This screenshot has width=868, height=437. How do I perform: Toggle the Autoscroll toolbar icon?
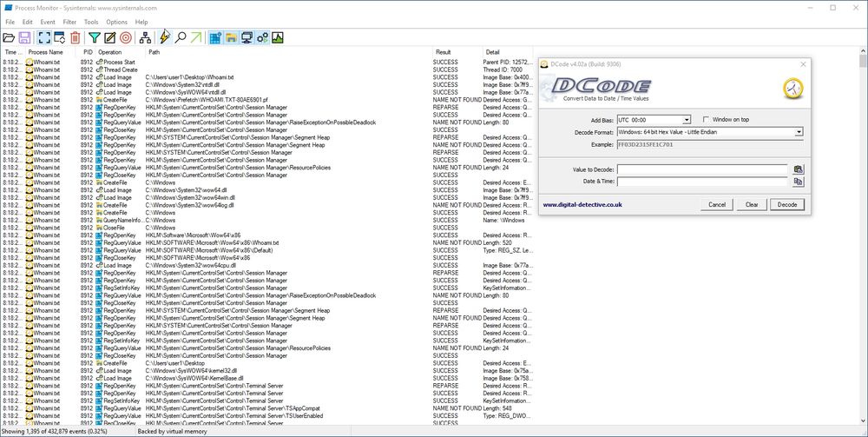59,37
